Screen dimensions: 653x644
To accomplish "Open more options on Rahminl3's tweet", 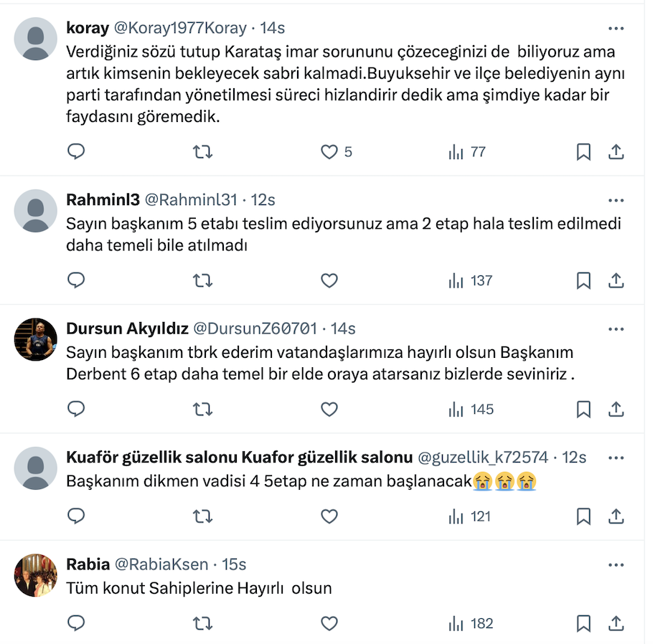I will click(x=616, y=200).
